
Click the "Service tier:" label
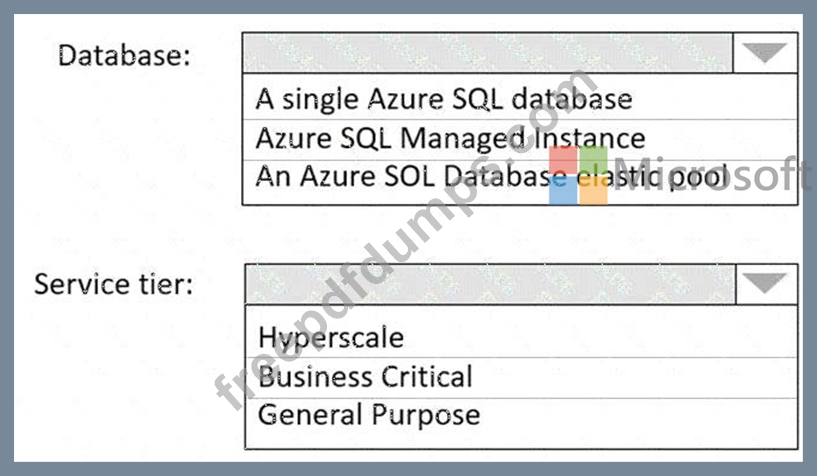[114, 284]
